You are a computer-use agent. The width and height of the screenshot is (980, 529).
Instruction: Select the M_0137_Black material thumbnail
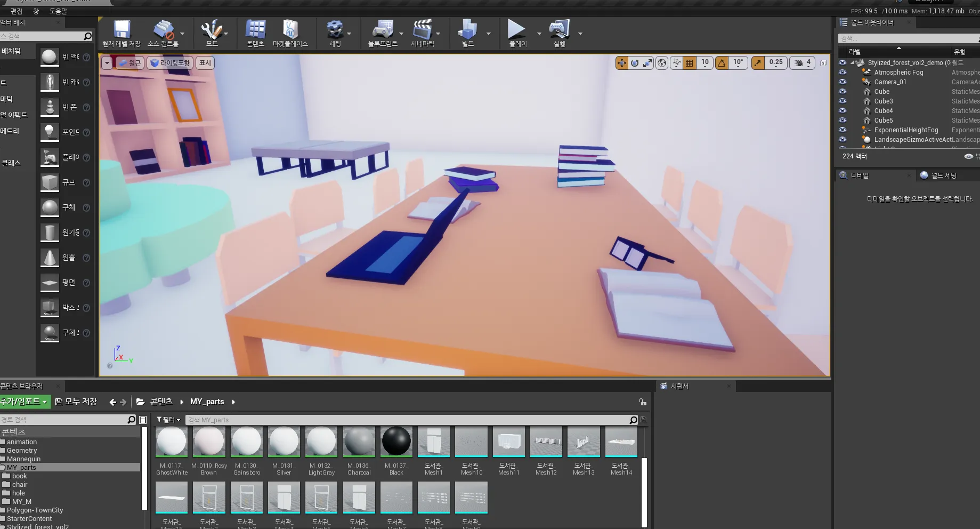point(396,442)
